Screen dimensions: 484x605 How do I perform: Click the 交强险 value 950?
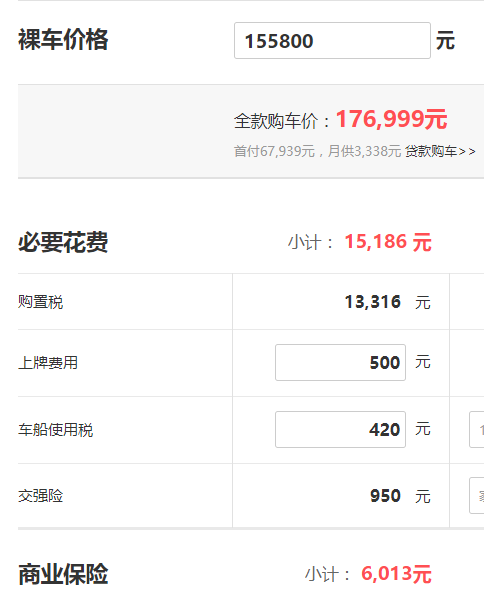385,496
